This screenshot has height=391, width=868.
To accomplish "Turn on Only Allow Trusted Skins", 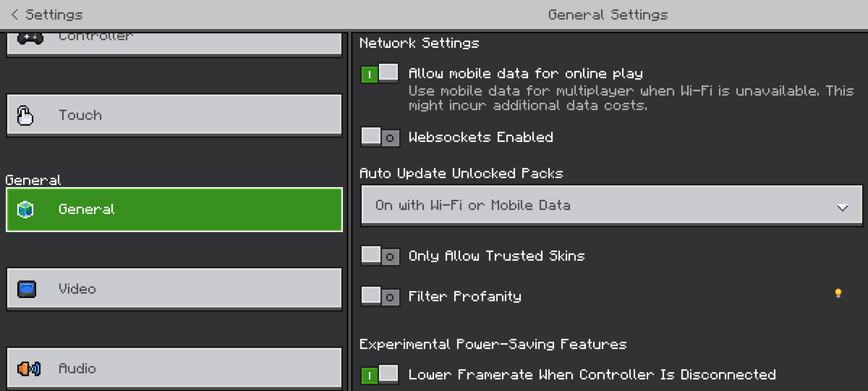I will point(380,256).
